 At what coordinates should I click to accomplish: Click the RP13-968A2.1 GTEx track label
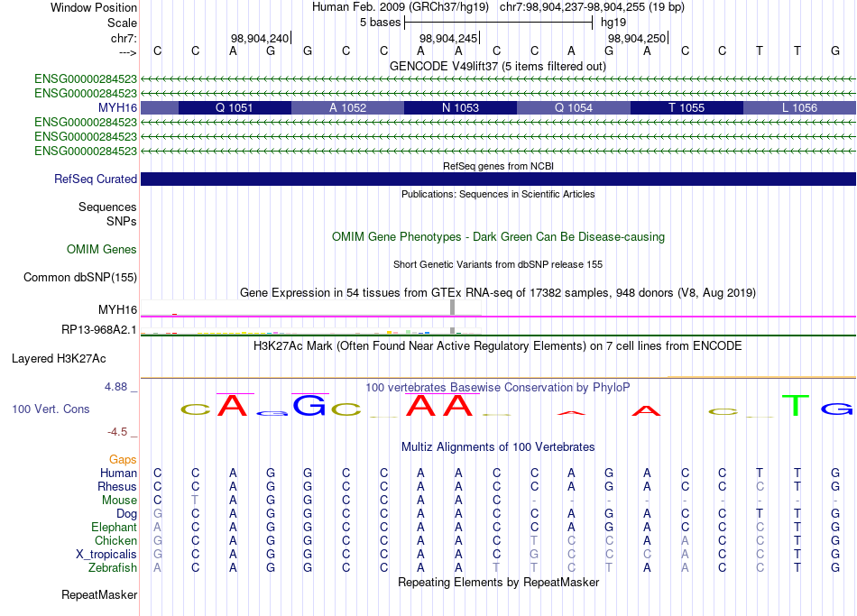coord(99,329)
